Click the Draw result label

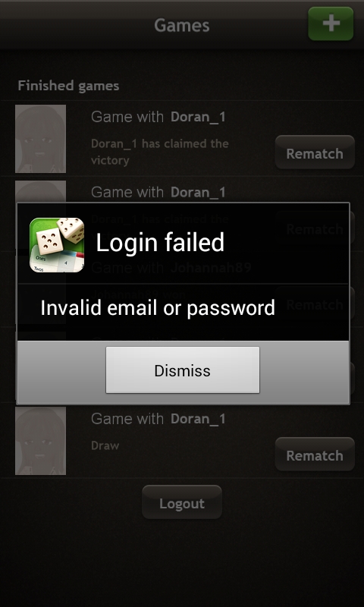105,445
